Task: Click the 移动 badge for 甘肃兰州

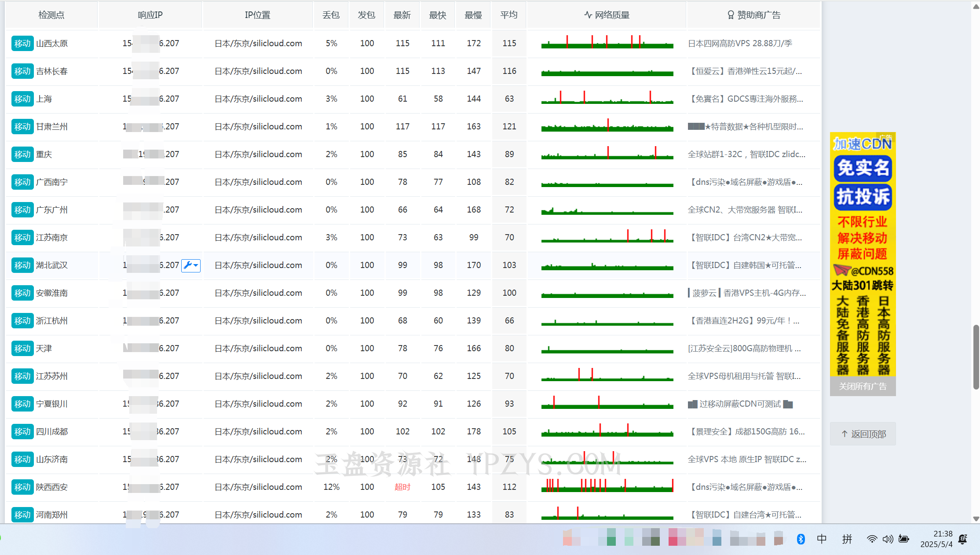Action: (22, 127)
